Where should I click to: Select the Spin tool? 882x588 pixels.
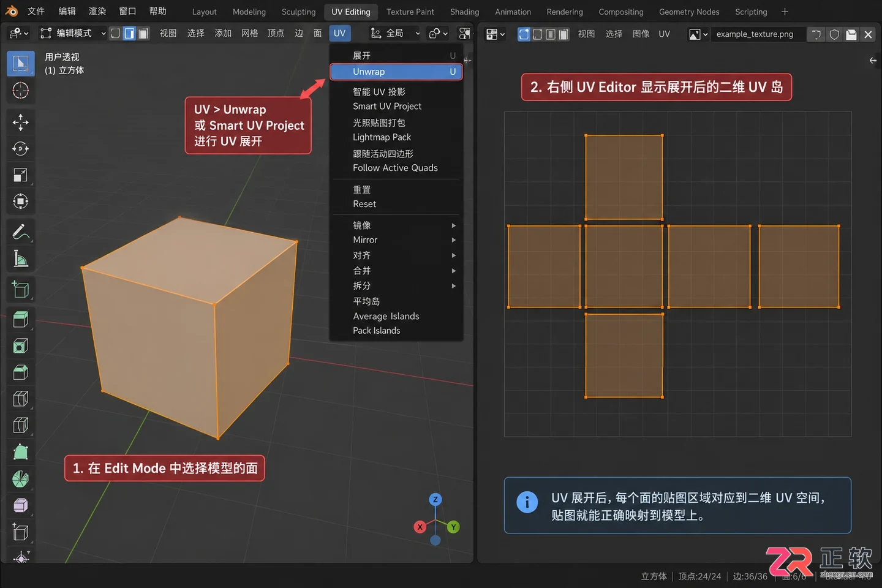click(x=20, y=479)
